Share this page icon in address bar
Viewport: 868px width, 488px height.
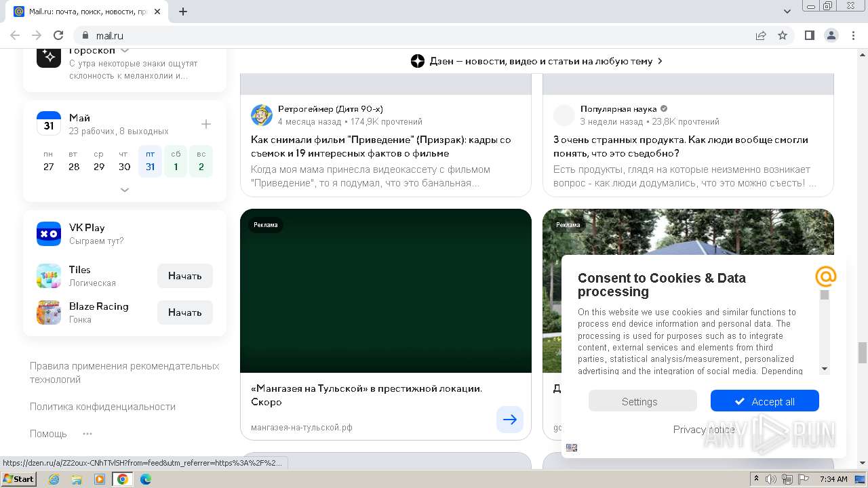tap(761, 35)
